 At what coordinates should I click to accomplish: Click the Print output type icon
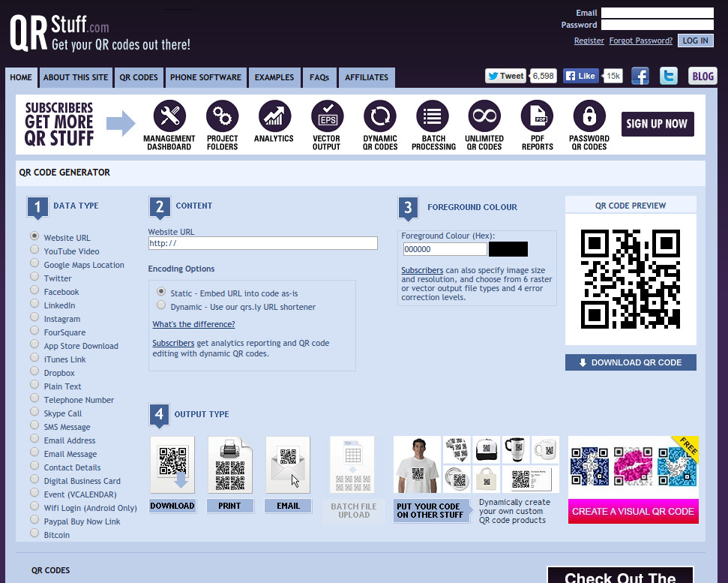(230, 465)
